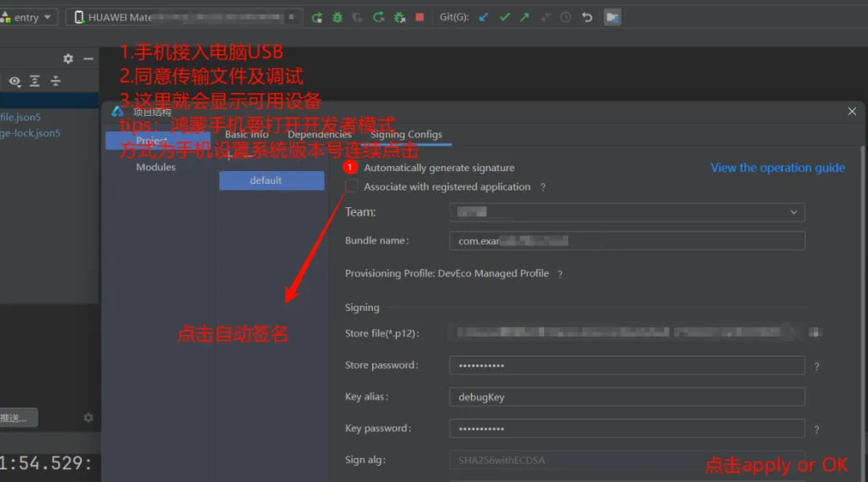The height and width of the screenshot is (482, 868).
Task: Collapse all items in project tree
Action: pos(55,81)
